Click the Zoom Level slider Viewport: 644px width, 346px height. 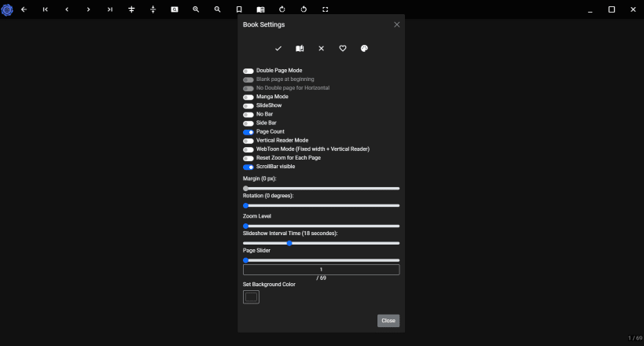[321, 226]
